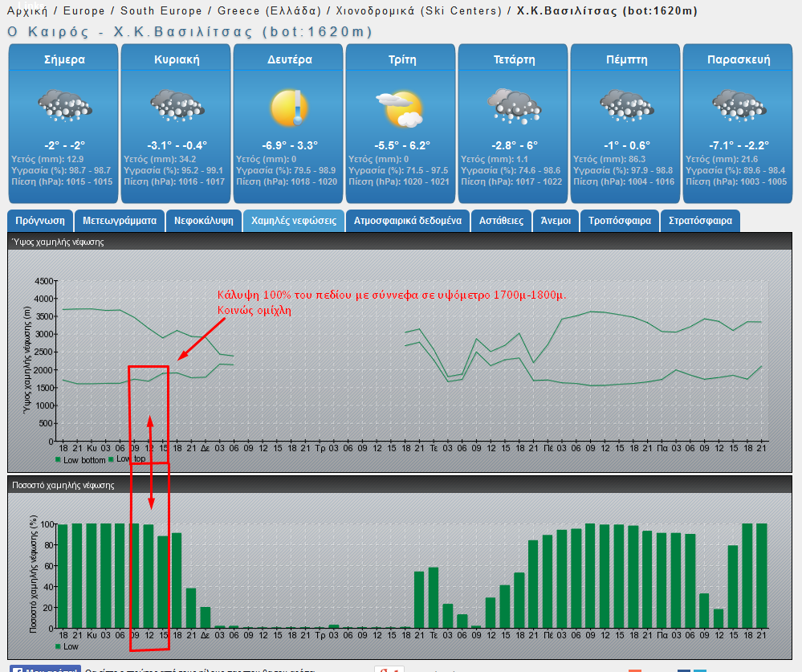Toggle the Low bottom legend series
The image size is (802, 672).
coord(80,460)
